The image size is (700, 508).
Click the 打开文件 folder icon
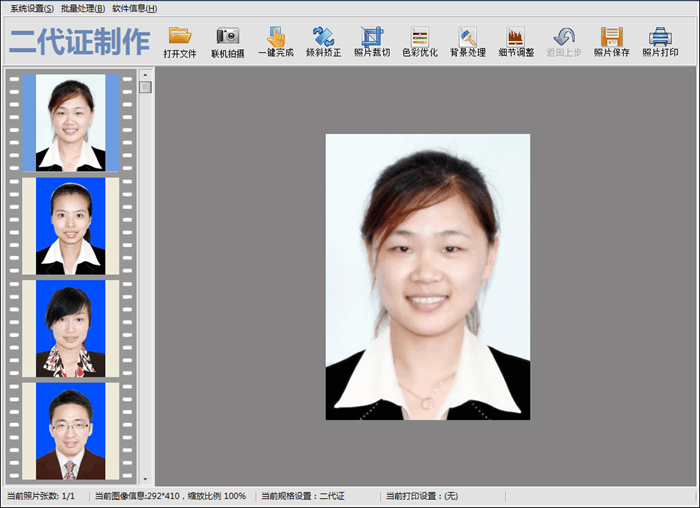tap(180, 38)
